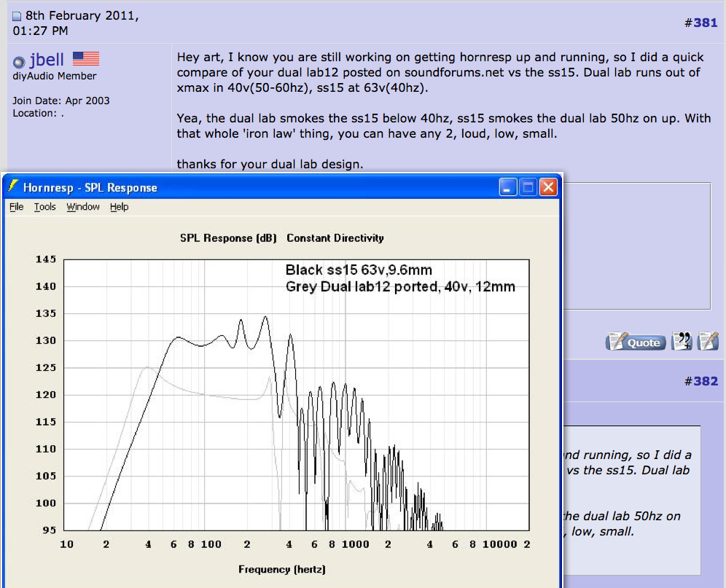Click the 1000 label on frequency axis

tap(356, 544)
